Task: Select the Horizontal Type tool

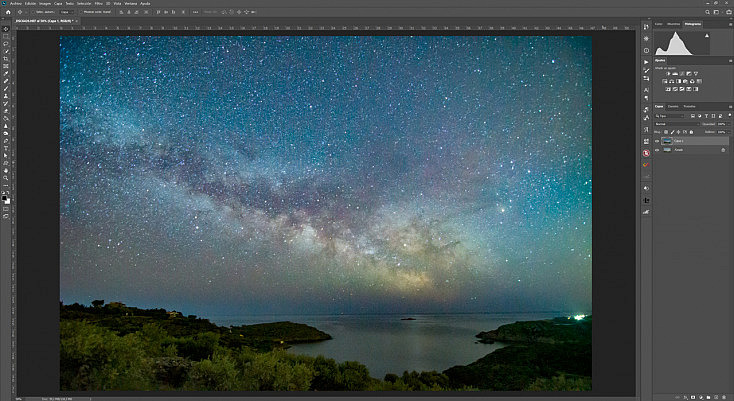Action: [6, 148]
